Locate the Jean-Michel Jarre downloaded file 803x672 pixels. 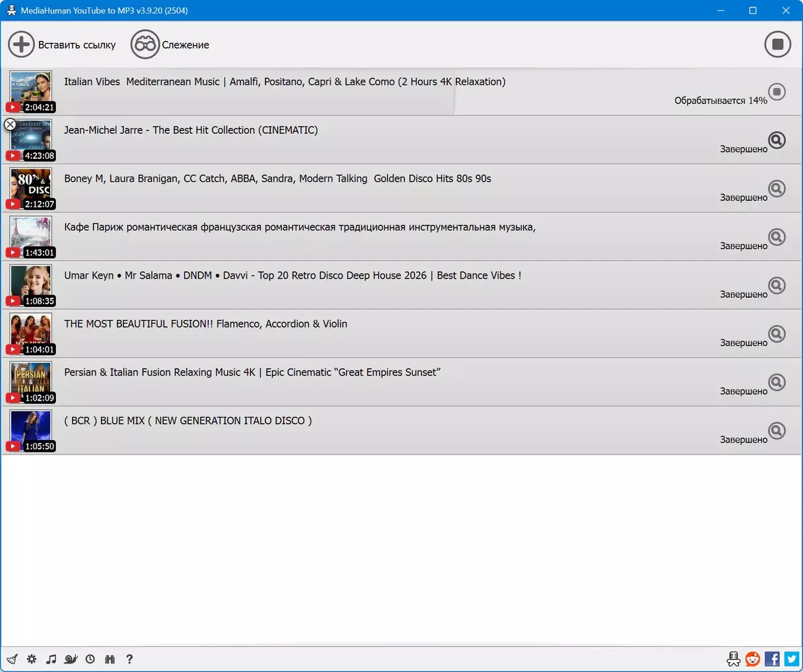click(x=777, y=140)
